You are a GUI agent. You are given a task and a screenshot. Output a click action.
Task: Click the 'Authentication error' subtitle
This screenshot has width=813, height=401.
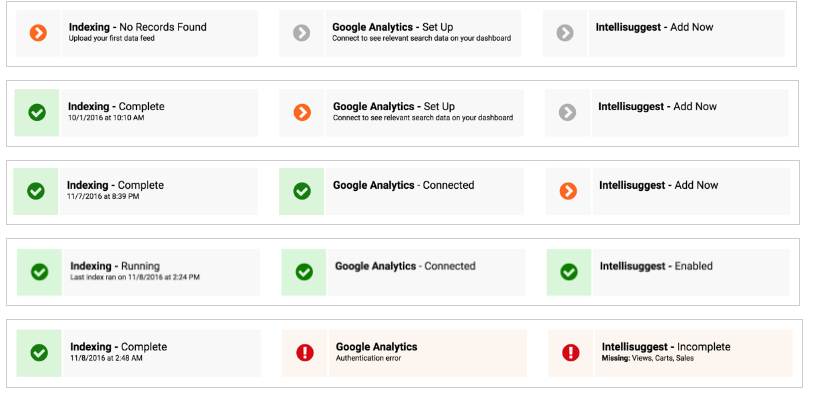pyautogui.click(x=368, y=358)
